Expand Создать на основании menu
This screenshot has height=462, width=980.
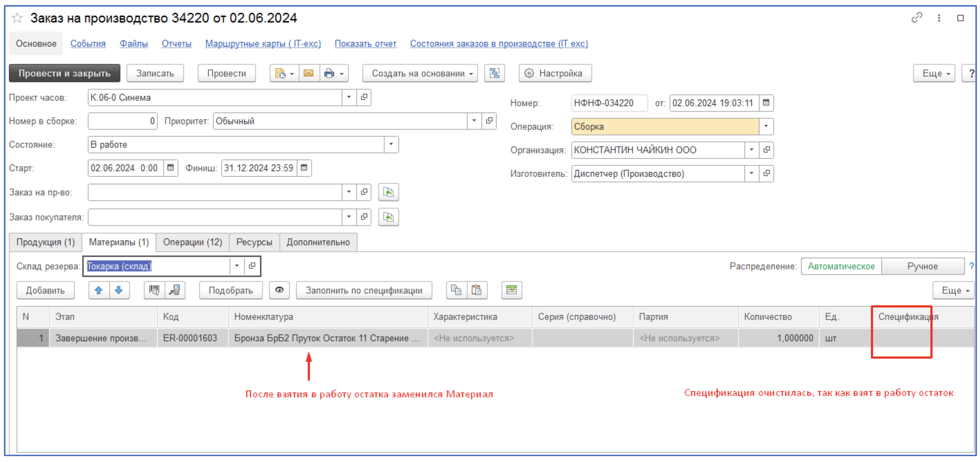[x=420, y=73]
